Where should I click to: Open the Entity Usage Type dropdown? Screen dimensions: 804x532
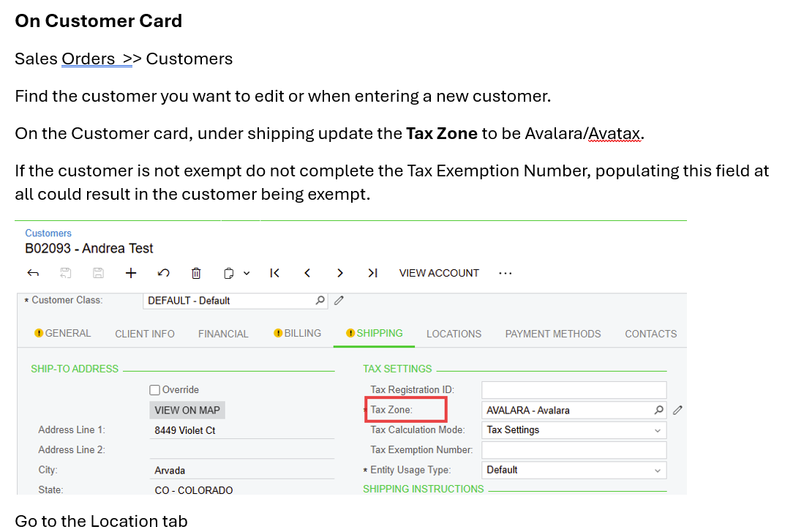pyautogui.click(x=574, y=470)
